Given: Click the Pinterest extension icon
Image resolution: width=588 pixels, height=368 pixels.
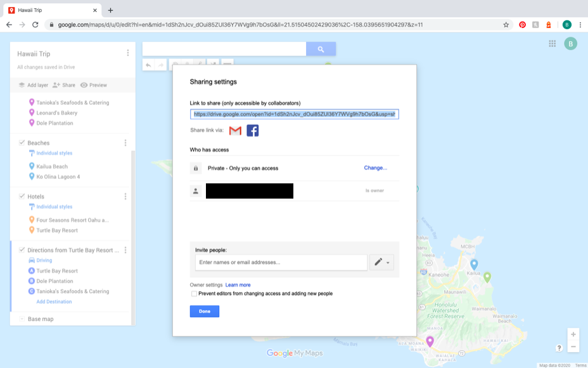Looking at the screenshot, I should point(522,25).
